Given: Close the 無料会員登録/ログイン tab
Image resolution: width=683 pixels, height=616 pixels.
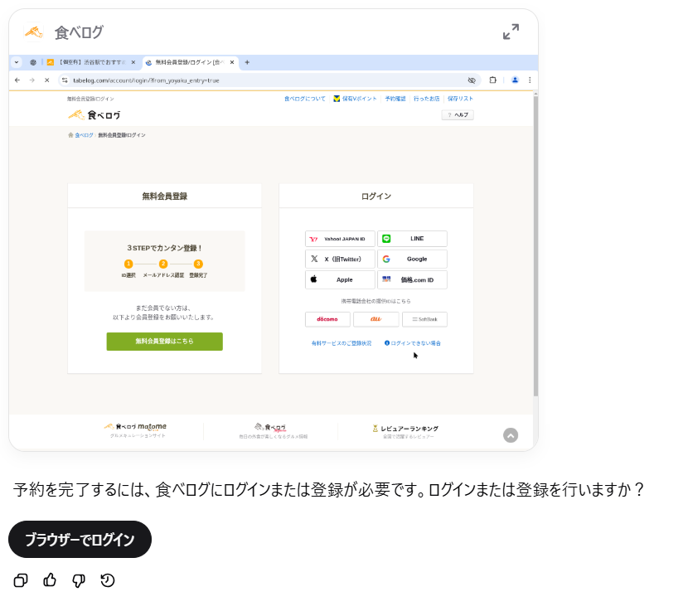Looking at the screenshot, I should coord(232,62).
